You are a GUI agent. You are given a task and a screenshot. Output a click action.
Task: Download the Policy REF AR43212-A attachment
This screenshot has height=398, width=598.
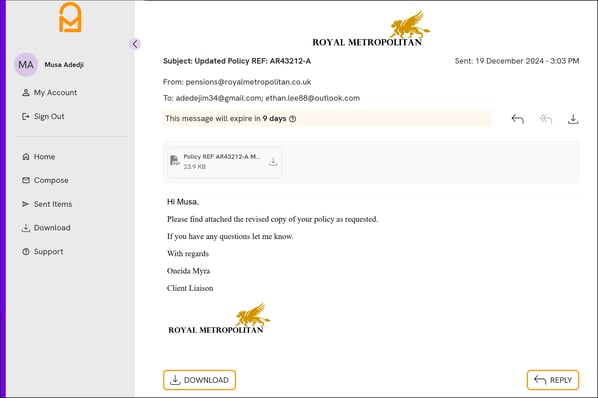click(273, 162)
